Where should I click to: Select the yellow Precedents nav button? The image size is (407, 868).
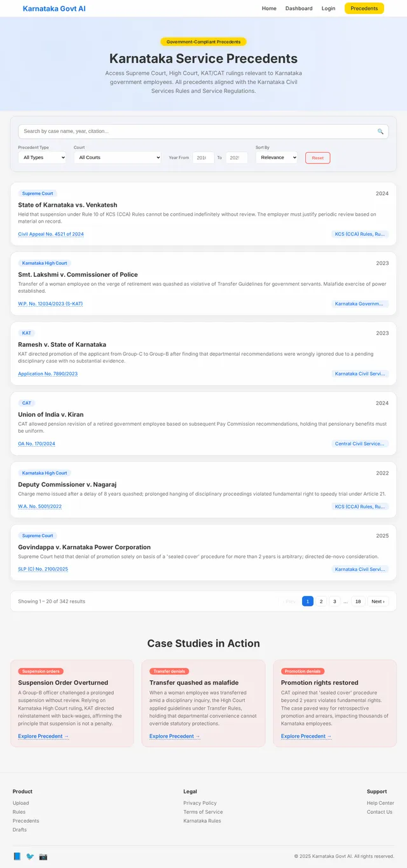click(x=364, y=8)
